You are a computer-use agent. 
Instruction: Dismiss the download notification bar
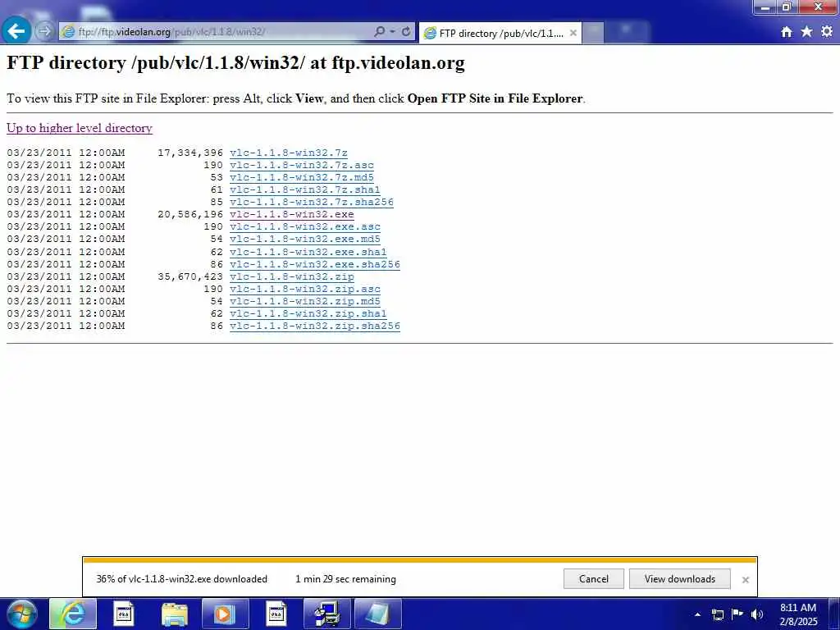pyautogui.click(x=745, y=580)
